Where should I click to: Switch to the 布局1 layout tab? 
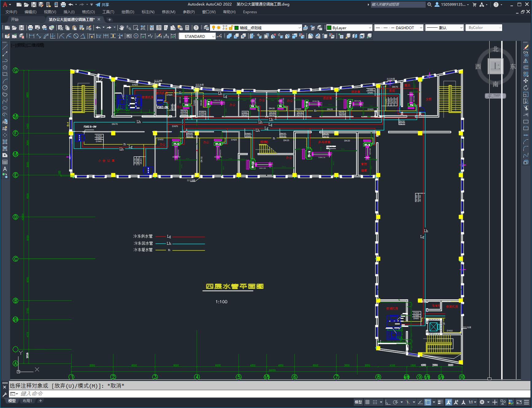[27, 401]
